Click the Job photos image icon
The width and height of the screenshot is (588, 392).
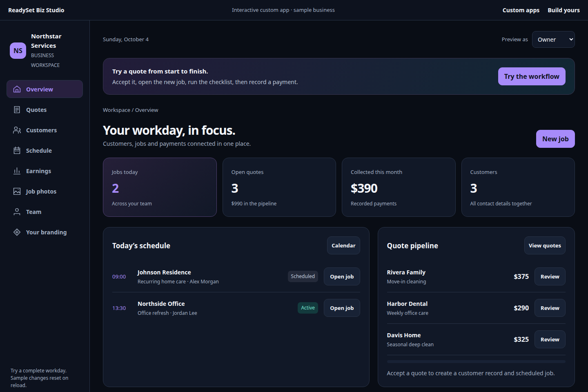17,191
